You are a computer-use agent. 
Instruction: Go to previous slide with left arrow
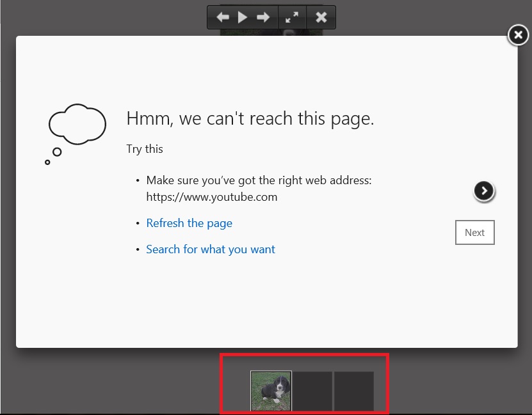point(223,17)
